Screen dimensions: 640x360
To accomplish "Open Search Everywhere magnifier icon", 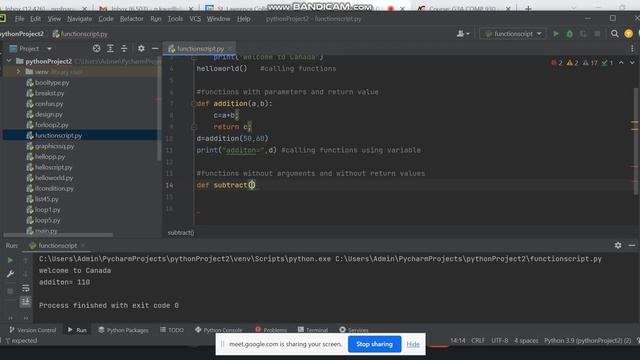I will click(614, 34).
